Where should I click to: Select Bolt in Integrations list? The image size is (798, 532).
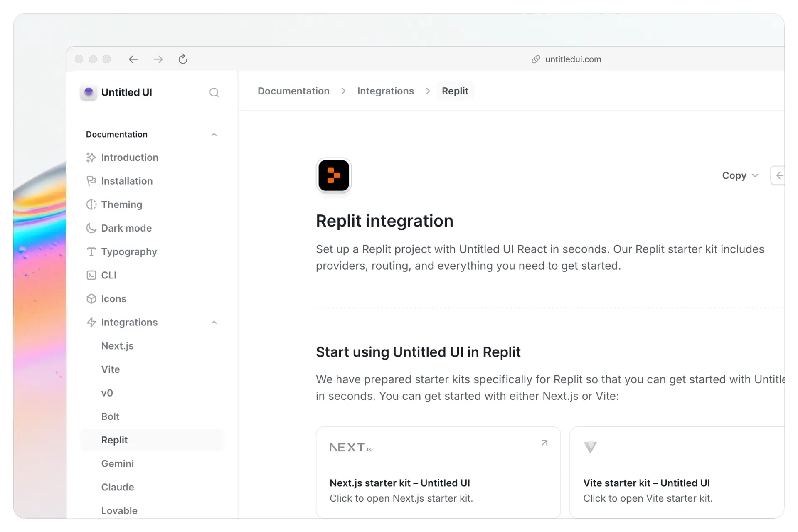(110, 416)
